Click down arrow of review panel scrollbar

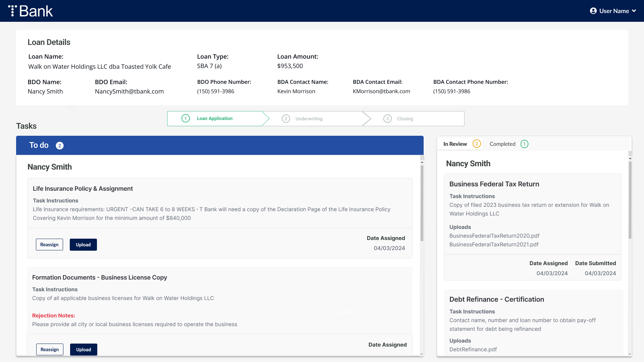coord(630,354)
